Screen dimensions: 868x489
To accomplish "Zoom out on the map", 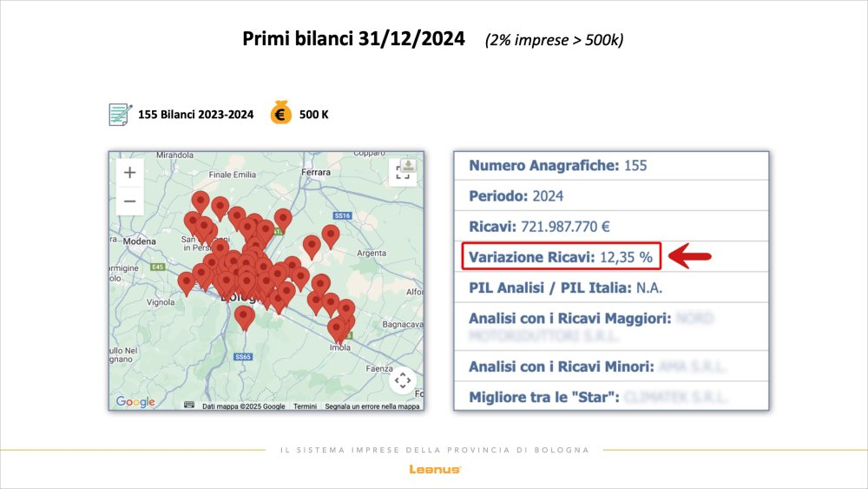I will pyautogui.click(x=129, y=201).
